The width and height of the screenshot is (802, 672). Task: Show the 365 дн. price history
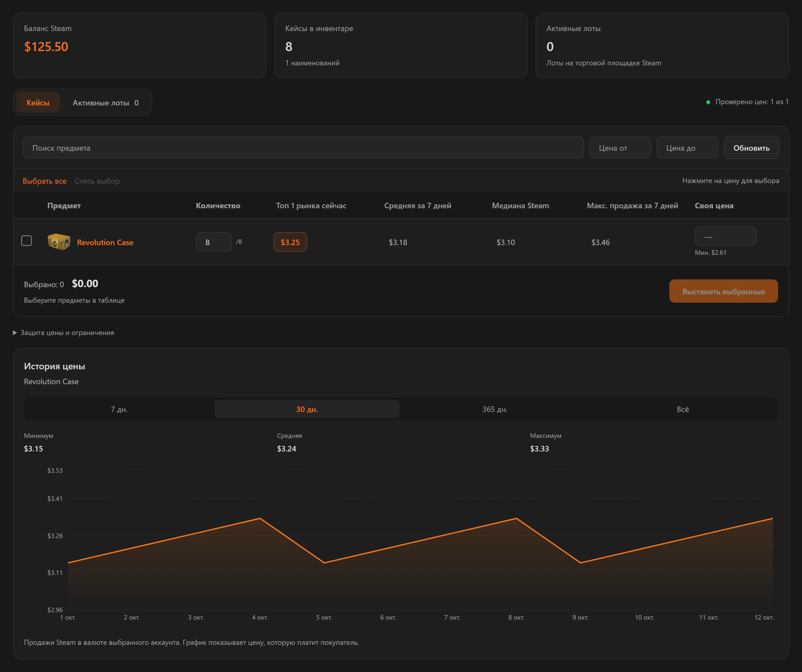(x=494, y=409)
